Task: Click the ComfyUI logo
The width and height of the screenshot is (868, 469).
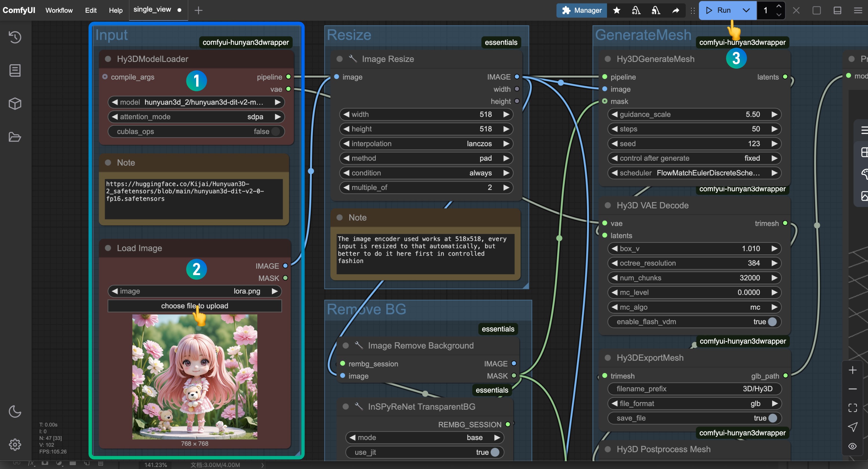Action: pyautogui.click(x=19, y=10)
